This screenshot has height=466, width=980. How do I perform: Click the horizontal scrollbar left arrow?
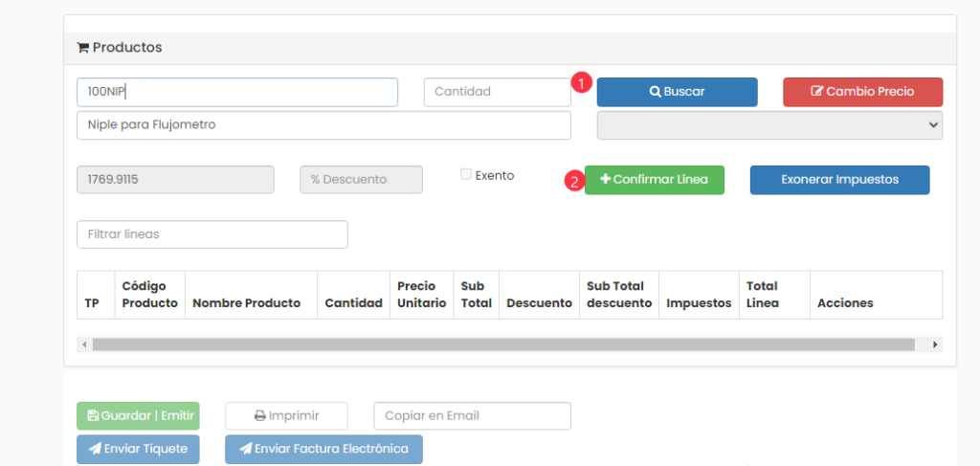[x=84, y=344]
